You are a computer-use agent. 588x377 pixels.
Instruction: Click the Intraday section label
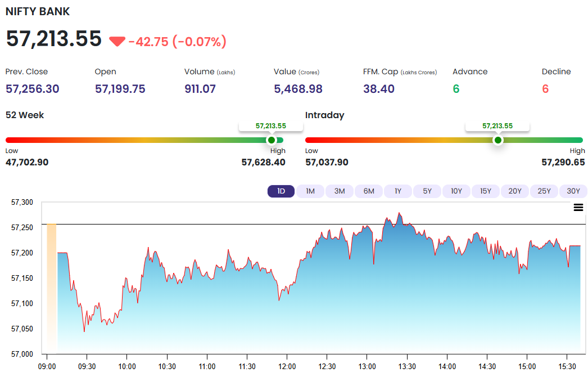point(325,115)
